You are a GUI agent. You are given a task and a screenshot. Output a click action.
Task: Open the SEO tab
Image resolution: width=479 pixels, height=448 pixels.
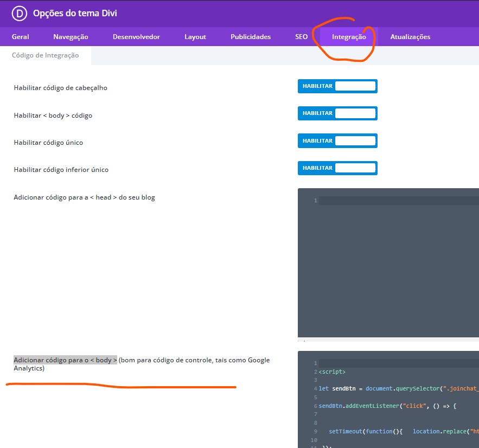301,37
